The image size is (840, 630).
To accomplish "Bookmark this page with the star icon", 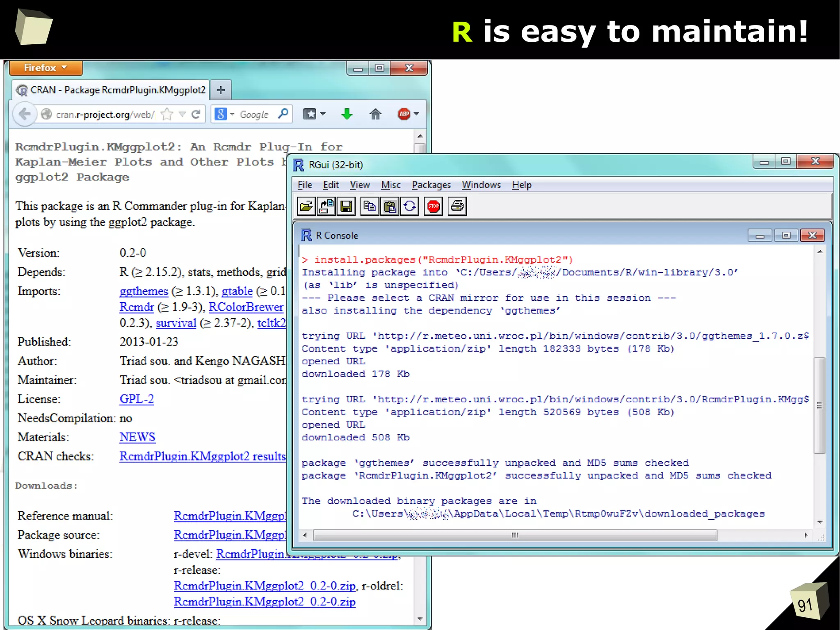I will 167,114.
